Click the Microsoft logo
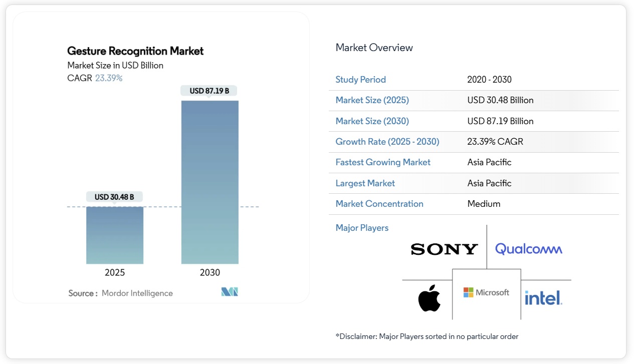Screen dimensions: 634x364 click(486, 292)
